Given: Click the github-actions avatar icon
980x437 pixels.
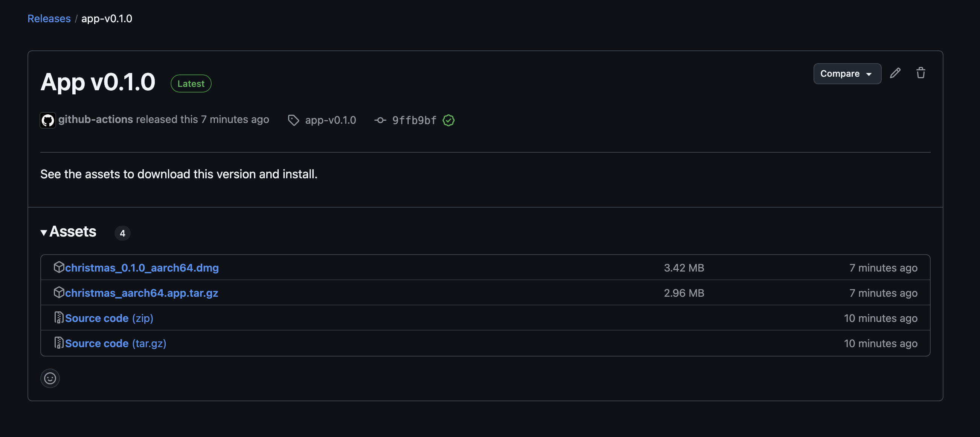Looking at the screenshot, I should (x=48, y=120).
